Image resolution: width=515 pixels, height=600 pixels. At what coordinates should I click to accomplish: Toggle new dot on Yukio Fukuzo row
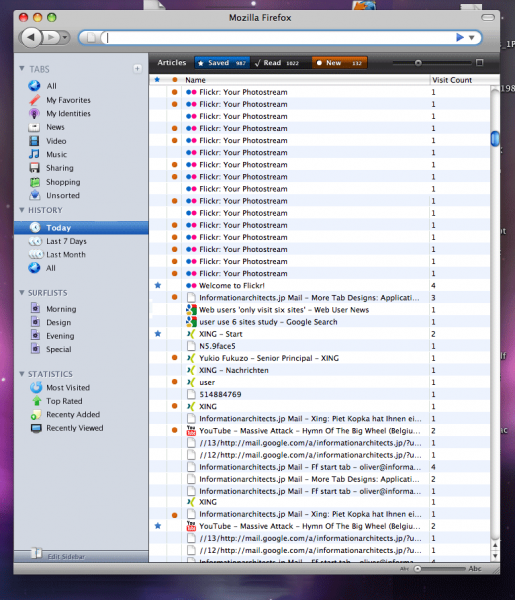tap(174, 358)
